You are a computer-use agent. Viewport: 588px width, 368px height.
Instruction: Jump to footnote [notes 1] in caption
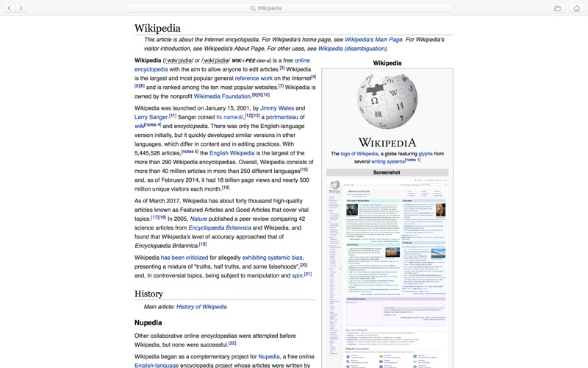412,160
